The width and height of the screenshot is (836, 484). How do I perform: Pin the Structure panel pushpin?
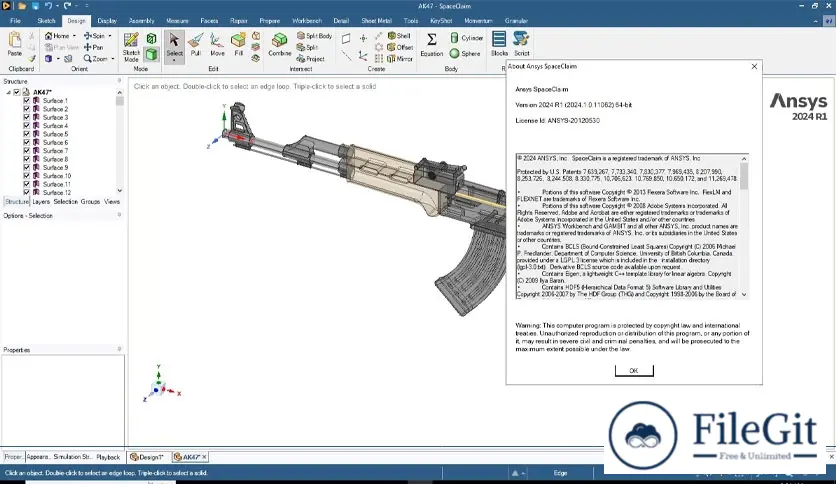(119, 81)
